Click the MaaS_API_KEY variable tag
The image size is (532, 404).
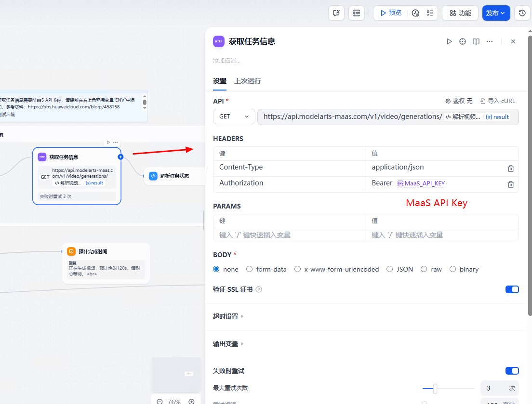click(421, 183)
